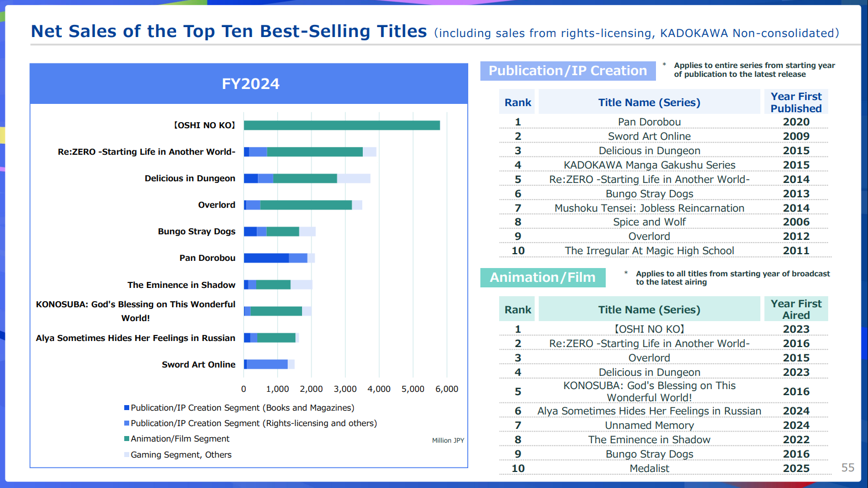Select the KADOKAWA Manga Gakushu Series row
Image resolution: width=868 pixels, height=488 pixels.
point(649,165)
